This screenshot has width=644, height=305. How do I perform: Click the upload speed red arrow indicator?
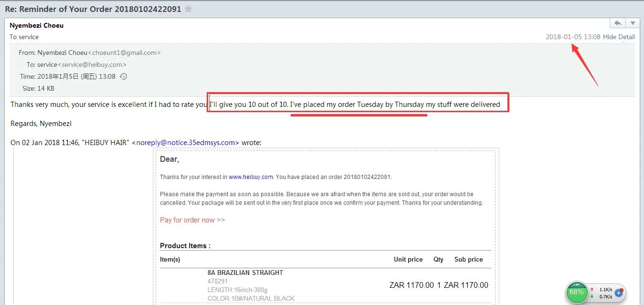(x=592, y=289)
